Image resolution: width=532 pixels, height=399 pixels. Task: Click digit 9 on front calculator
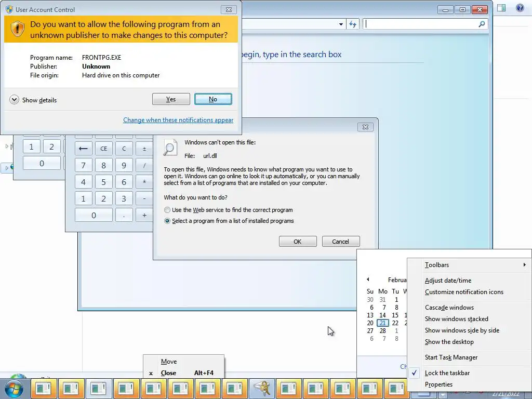(124, 165)
